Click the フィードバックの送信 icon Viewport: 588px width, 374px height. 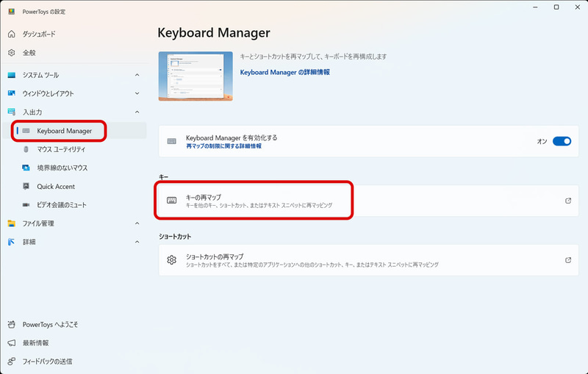(12, 362)
